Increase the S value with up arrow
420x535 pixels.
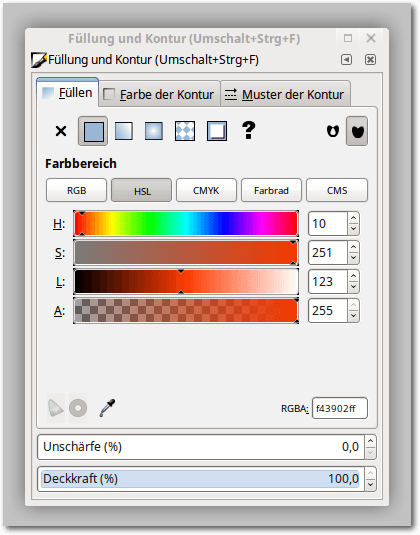click(x=353, y=247)
